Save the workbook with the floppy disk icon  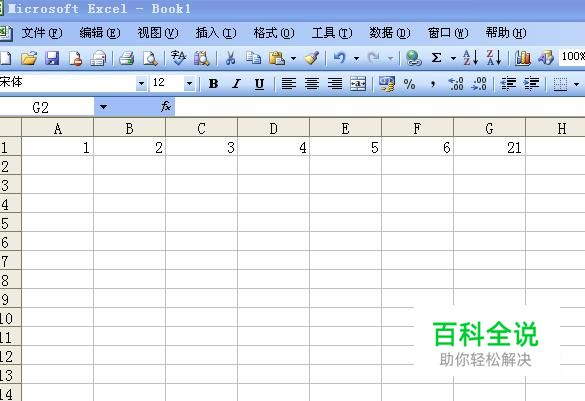coord(52,58)
